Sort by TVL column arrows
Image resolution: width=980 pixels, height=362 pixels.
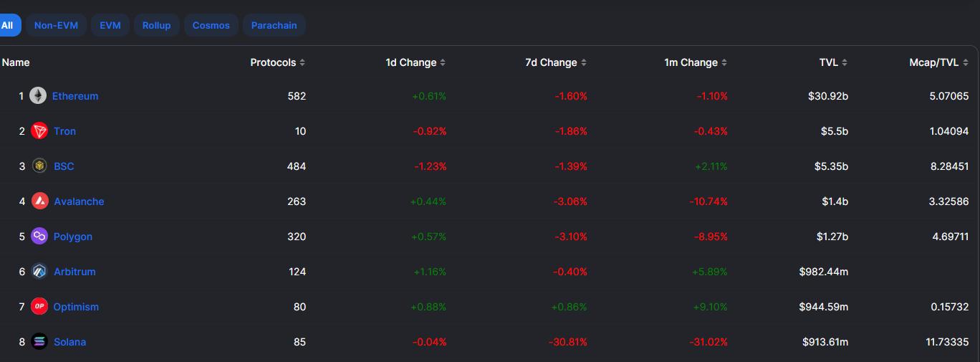pos(845,63)
